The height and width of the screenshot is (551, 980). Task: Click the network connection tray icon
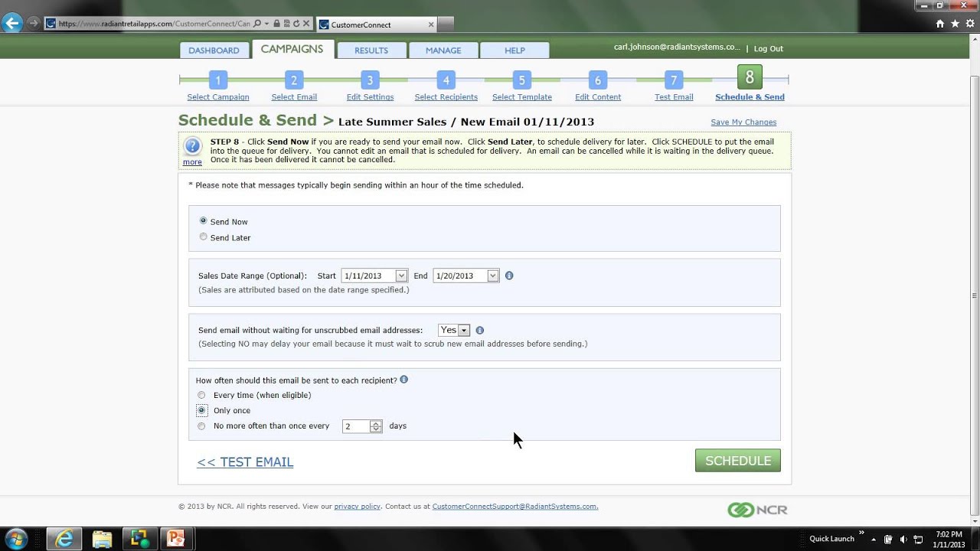[918, 539]
